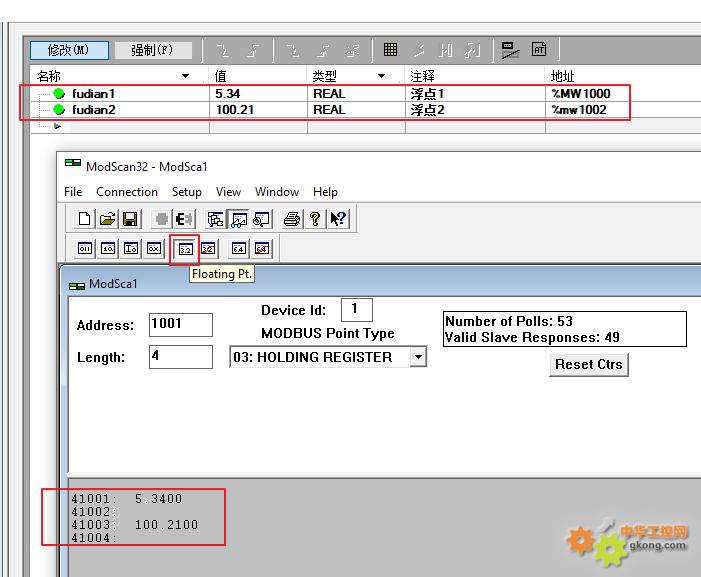The width and height of the screenshot is (701, 577).
Task: Click the REAL type cell of fudian2
Action: pos(356,110)
